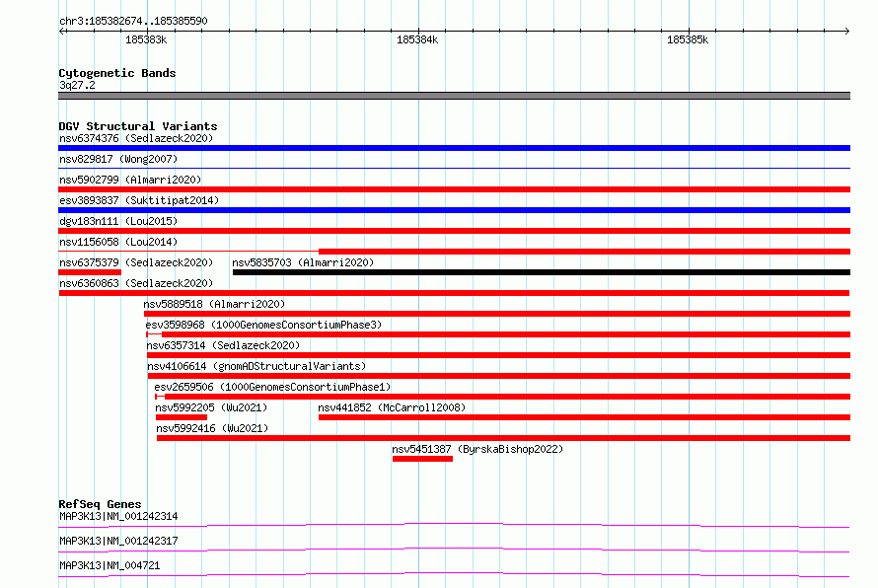Click the blue bar of esv3893837
Screen dimensions: 878x588
coord(454,210)
